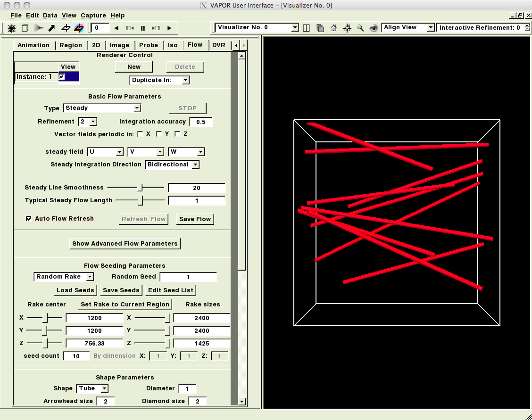Screen dimensions: 532x420
Task: Click the eye icon in toolbar
Action: 374,28
